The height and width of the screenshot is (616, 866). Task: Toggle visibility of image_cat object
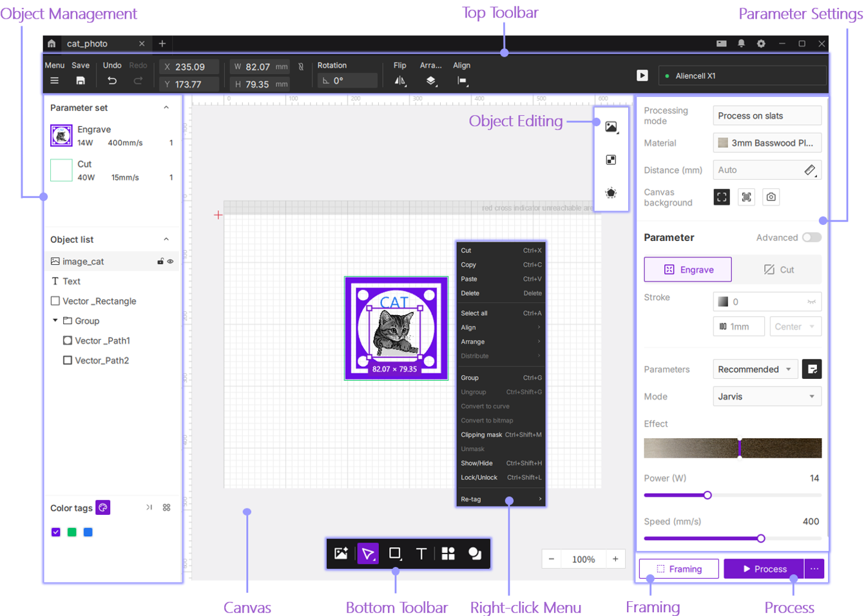tap(171, 262)
